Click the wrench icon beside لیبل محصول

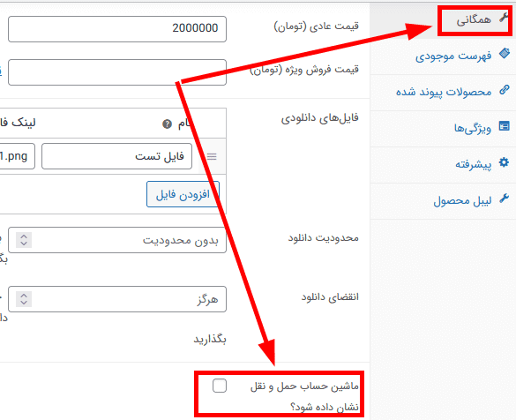(505, 198)
